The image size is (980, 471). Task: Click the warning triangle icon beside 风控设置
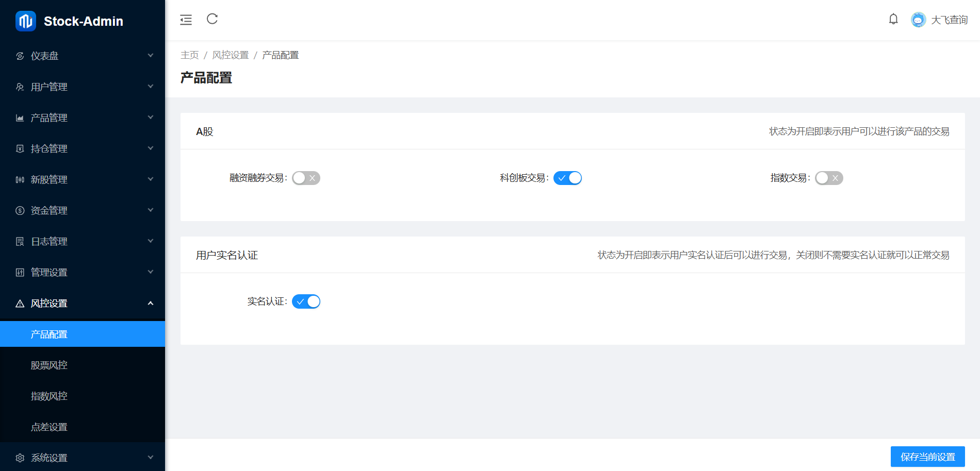(x=20, y=304)
